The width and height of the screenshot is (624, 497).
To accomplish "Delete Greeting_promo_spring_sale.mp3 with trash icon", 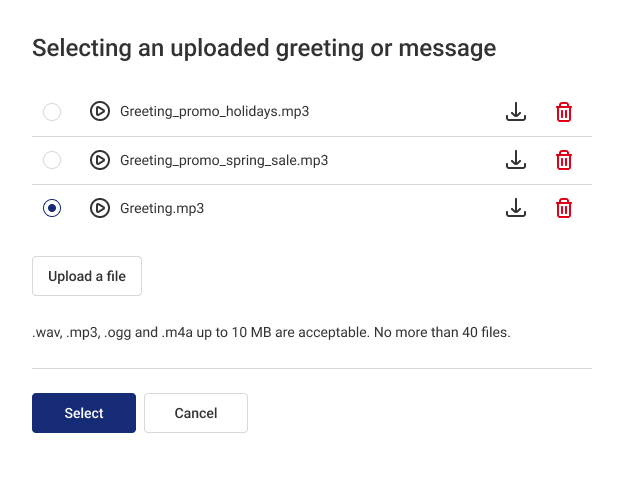I will tap(564, 160).
